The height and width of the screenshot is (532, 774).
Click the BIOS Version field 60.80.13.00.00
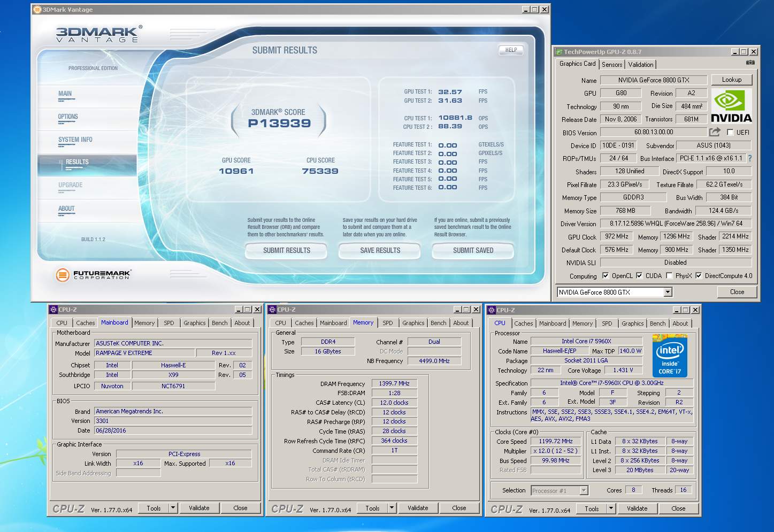(654, 132)
